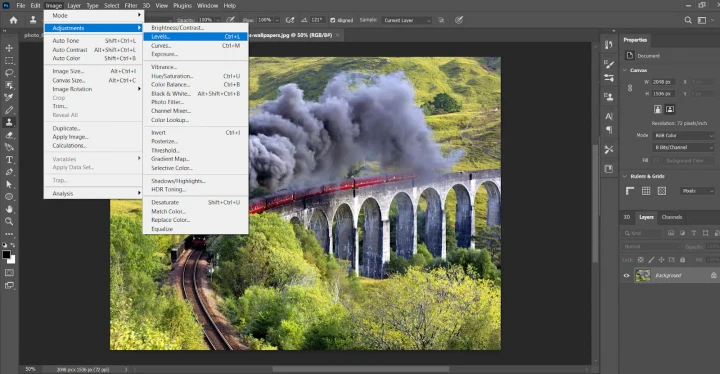
Task: Select the Lasso tool
Action: [9, 73]
